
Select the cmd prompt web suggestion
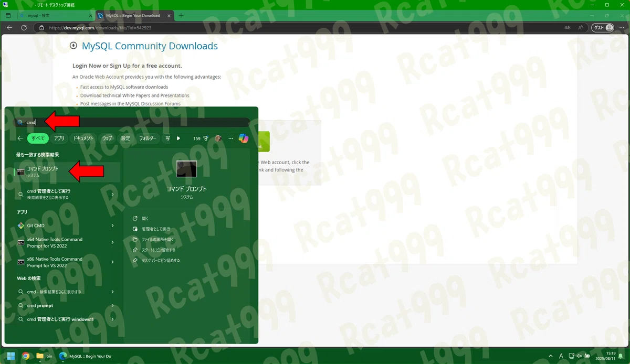coord(60,305)
